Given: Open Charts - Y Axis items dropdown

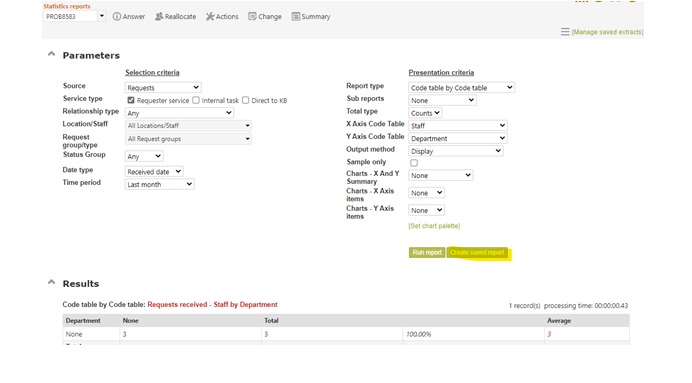Looking at the screenshot, I should click(x=426, y=210).
